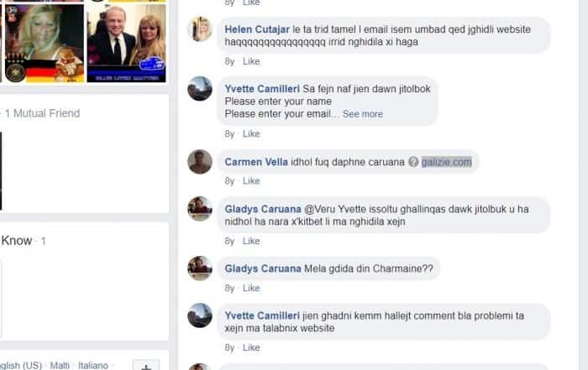Like Helen Cutajar's comment
This screenshot has height=370, width=588.
[x=251, y=61]
